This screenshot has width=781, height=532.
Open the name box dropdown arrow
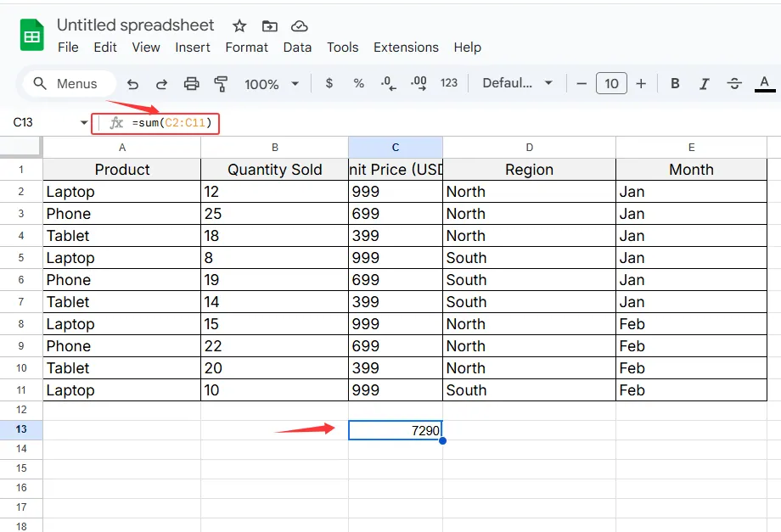(x=84, y=124)
